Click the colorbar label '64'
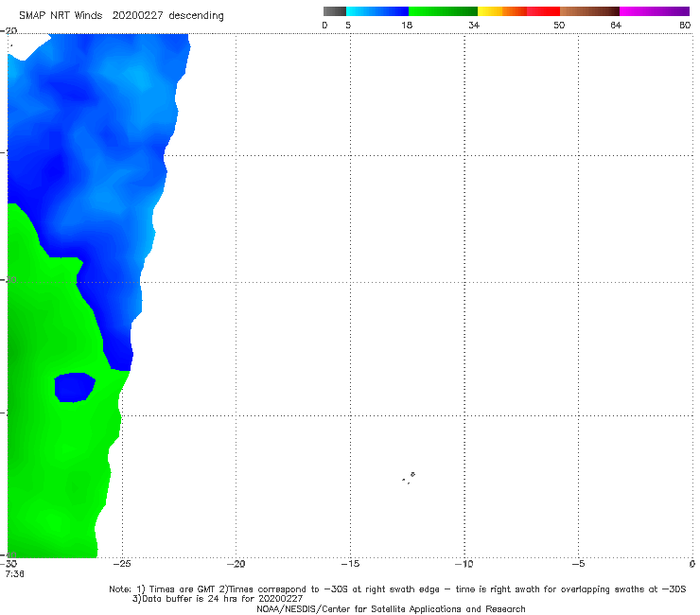The image size is (700, 615). point(616,25)
